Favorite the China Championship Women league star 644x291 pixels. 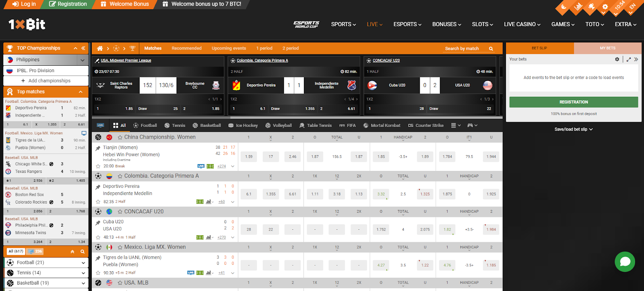click(x=120, y=137)
